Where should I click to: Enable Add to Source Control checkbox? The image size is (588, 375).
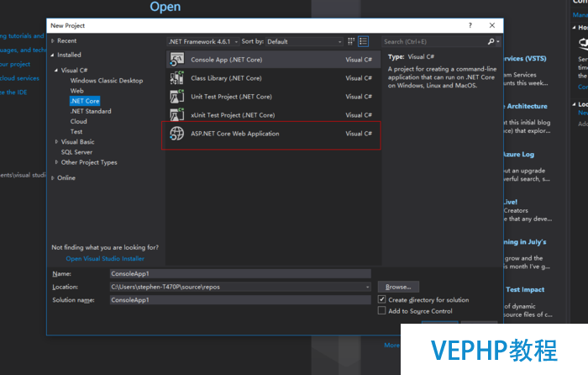pyautogui.click(x=381, y=310)
